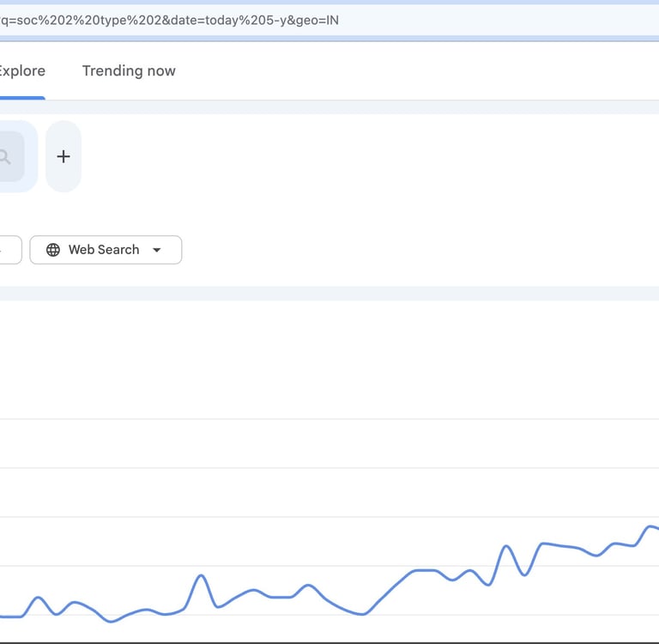Click the lowest dip of the trend line
Image resolution: width=659 pixels, height=644 pixels.
pos(111,621)
